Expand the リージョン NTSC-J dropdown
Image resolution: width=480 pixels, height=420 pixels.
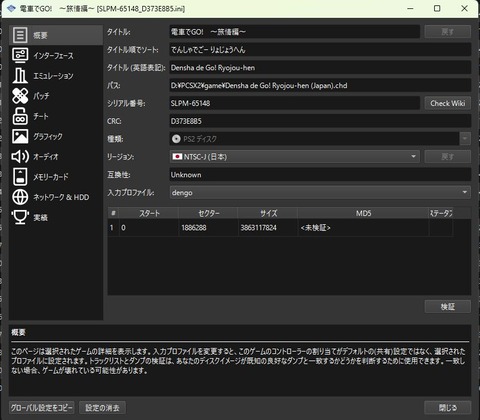click(x=294, y=156)
